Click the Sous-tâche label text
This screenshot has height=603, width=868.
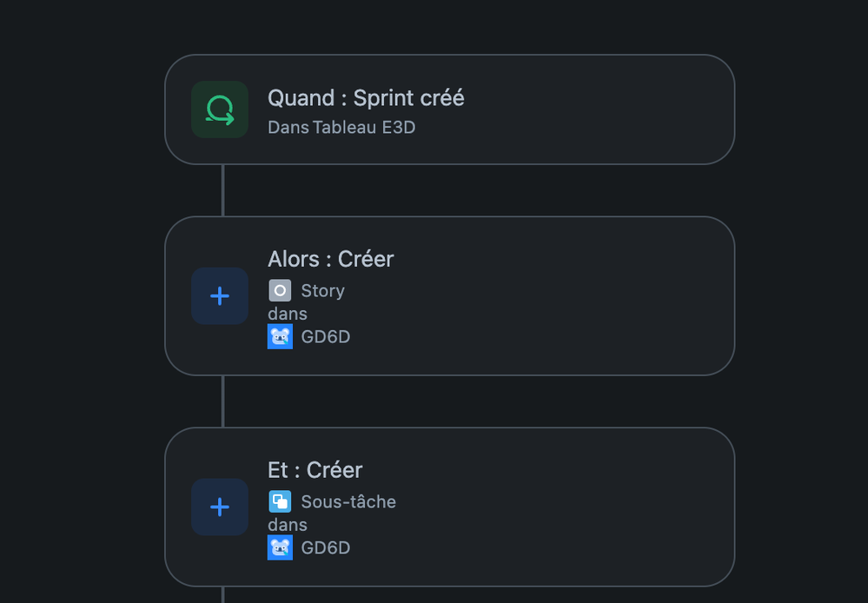pyautogui.click(x=348, y=501)
